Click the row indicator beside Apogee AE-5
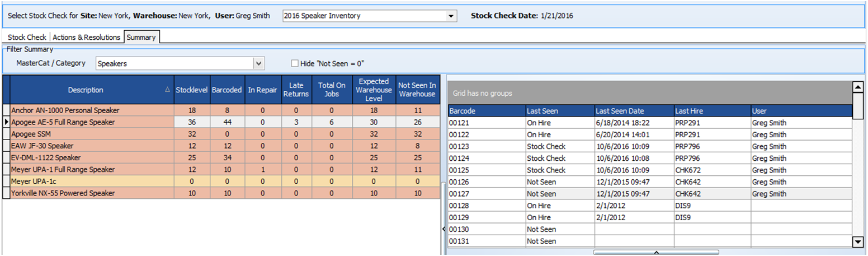 tap(6, 122)
